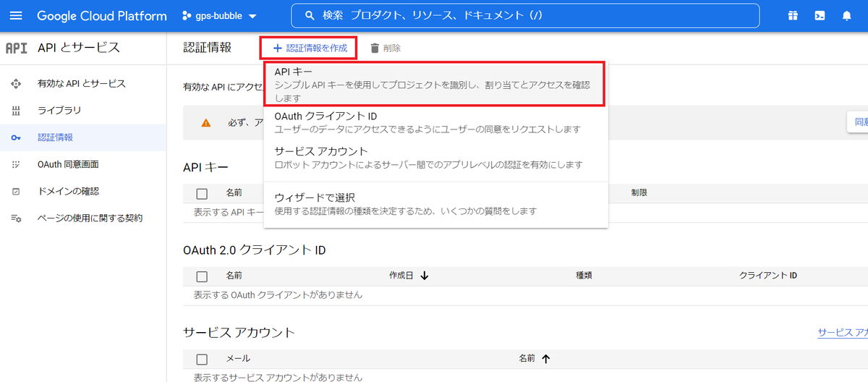Image resolution: width=868 pixels, height=382 pixels.
Task: Choose サービス アカウント menu option
Action: (x=435, y=158)
